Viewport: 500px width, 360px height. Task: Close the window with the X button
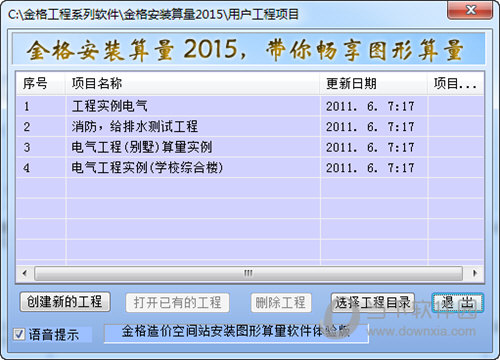click(470, 10)
